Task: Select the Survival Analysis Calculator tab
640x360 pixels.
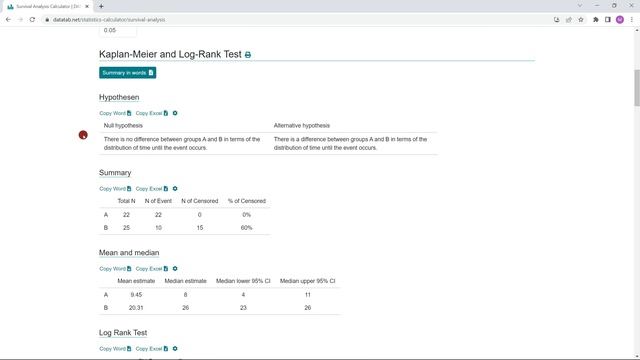Action: coord(48,6)
